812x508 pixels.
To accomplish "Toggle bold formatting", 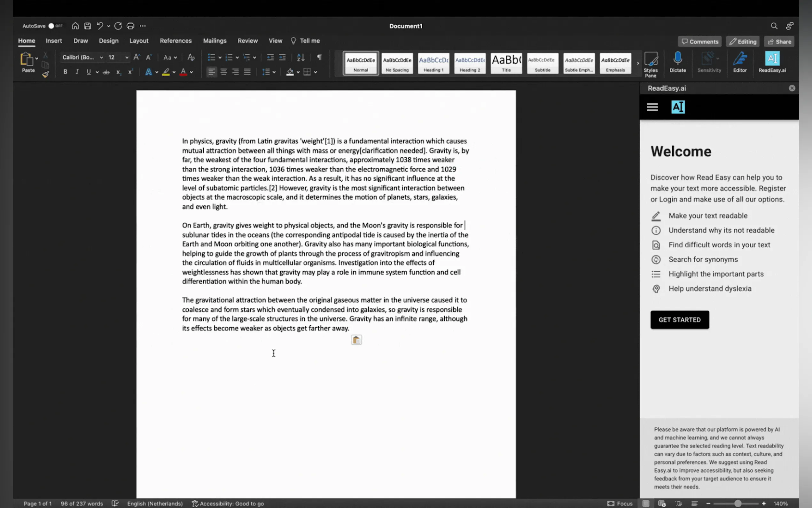I will 65,72.
